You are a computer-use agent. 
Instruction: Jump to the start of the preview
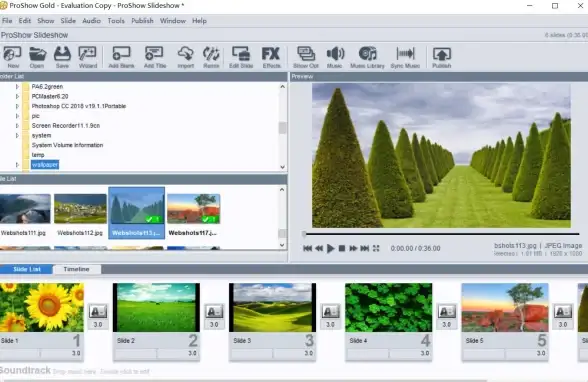click(308, 248)
